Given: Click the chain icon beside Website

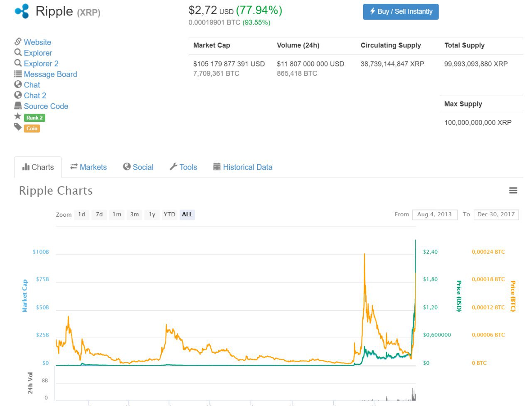Looking at the screenshot, I should tap(18, 42).
